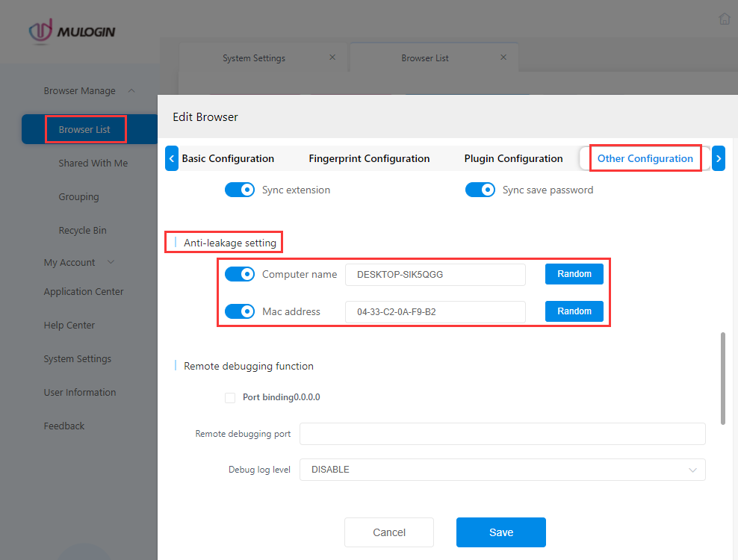The width and height of the screenshot is (738, 560).
Task: Check the Port binding 0.0.0.0 checkbox
Action: click(229, 398)
